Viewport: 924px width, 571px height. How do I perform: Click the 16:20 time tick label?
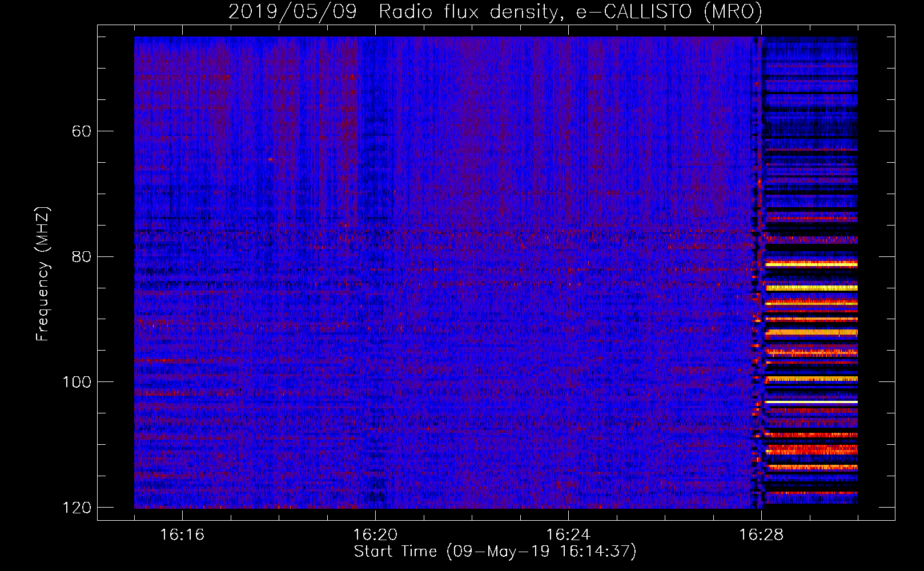(x=375, y=535)
